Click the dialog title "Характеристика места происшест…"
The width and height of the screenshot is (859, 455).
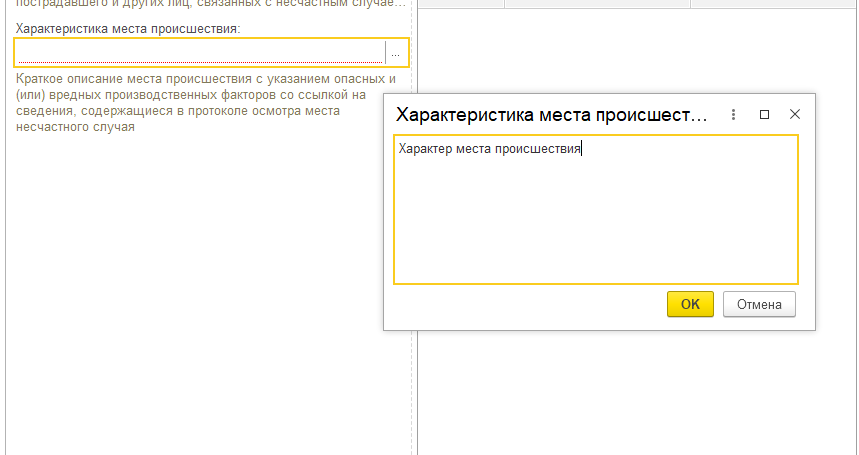coord(552,115)
